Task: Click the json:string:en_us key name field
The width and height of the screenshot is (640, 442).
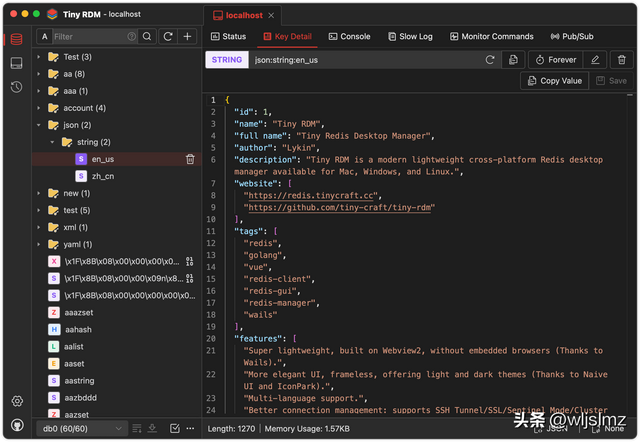Action: (365, 60)
